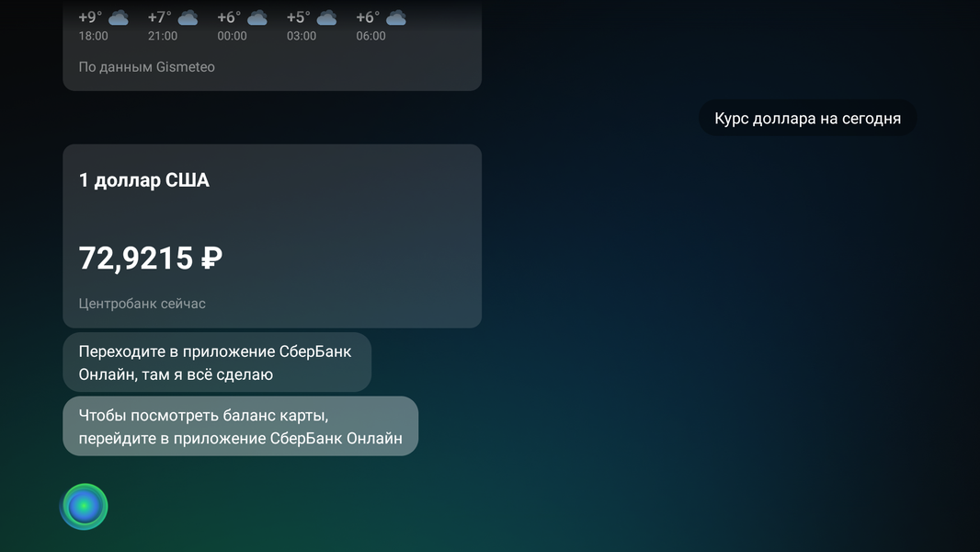
Task: Activate the Salute assistant orb button
Action: click(84, 506)
